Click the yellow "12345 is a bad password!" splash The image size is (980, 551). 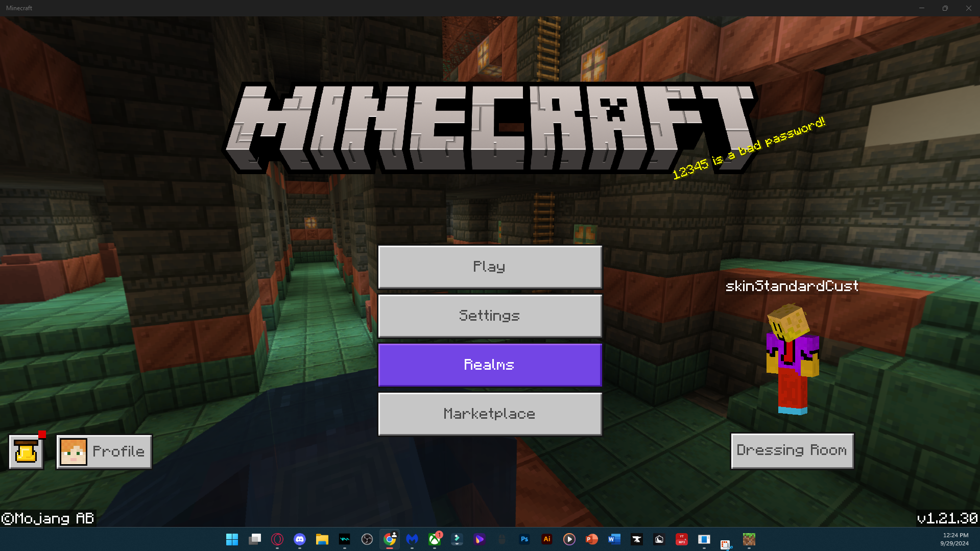749,148
